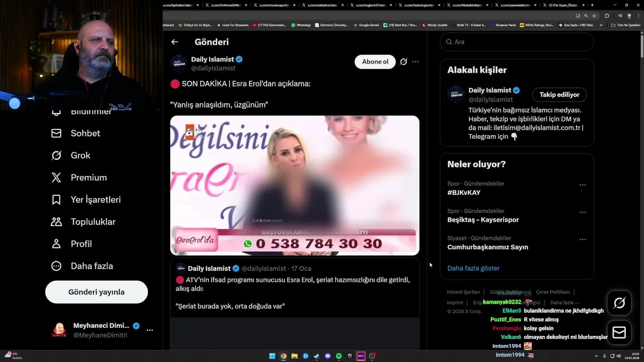Click the floating messages envelope button

[x=619, y=332]
